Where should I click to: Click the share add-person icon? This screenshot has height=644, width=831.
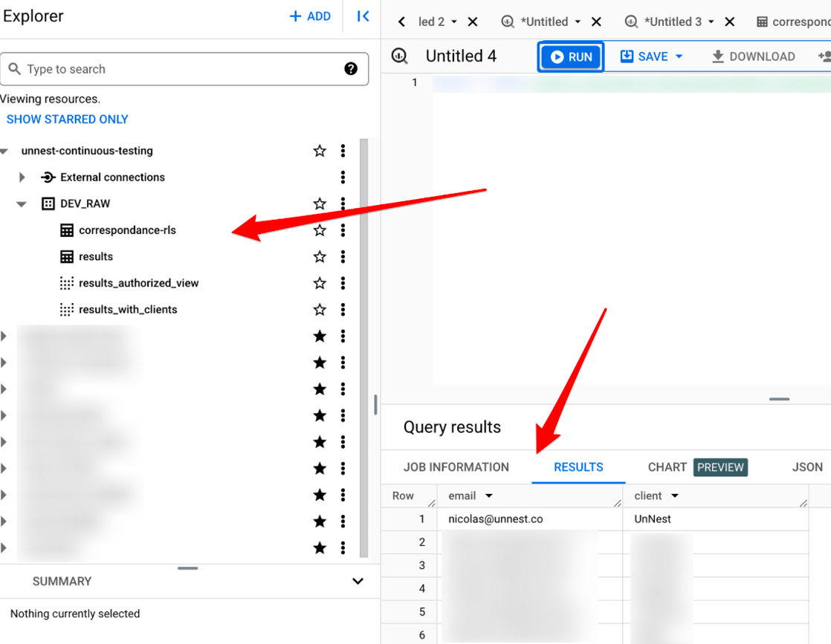[x=824, y=56]
